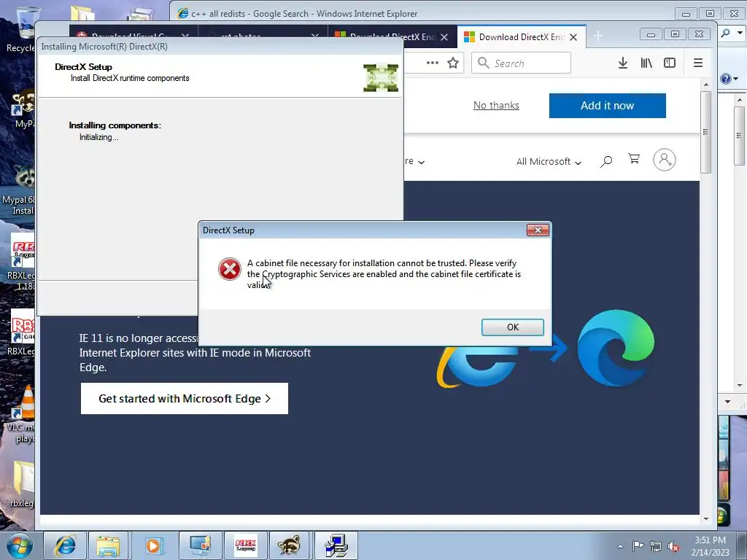Click the sign-in account icon

(664, 160)
